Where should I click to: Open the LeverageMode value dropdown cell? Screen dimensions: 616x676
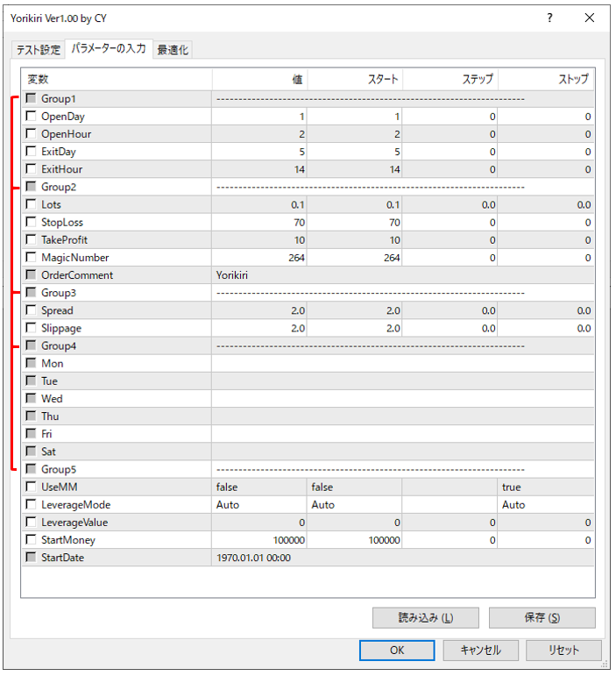coord(259,505)
